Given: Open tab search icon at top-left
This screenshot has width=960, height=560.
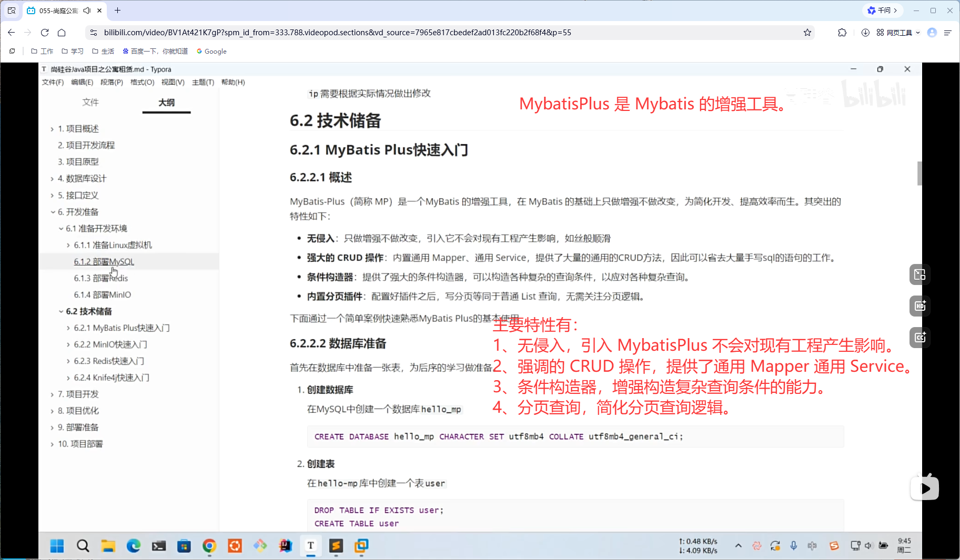Looking at the screenshot, I should tap(12, 11).
